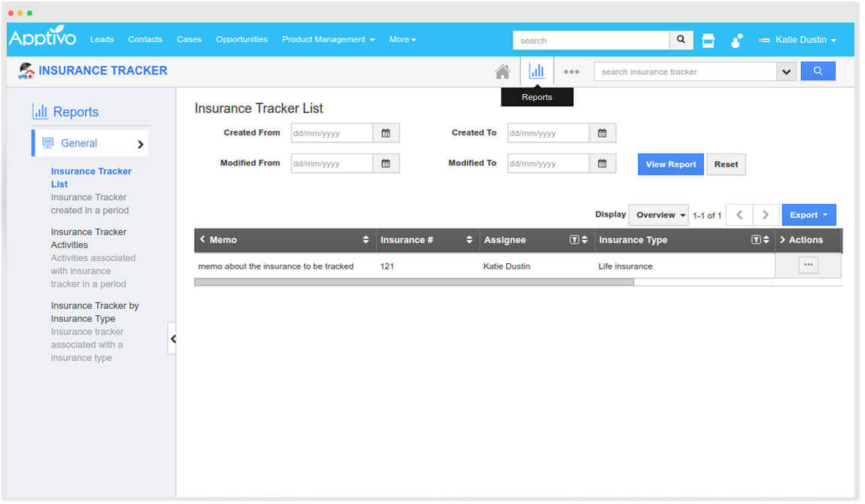Click the Modified From date input field

coord(331,163)
